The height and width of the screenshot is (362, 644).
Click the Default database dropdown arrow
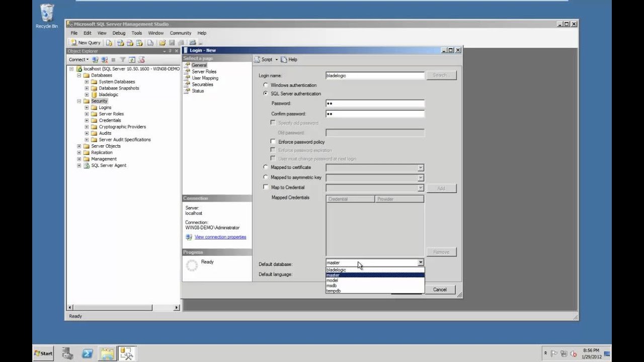(x=421, y=262)
